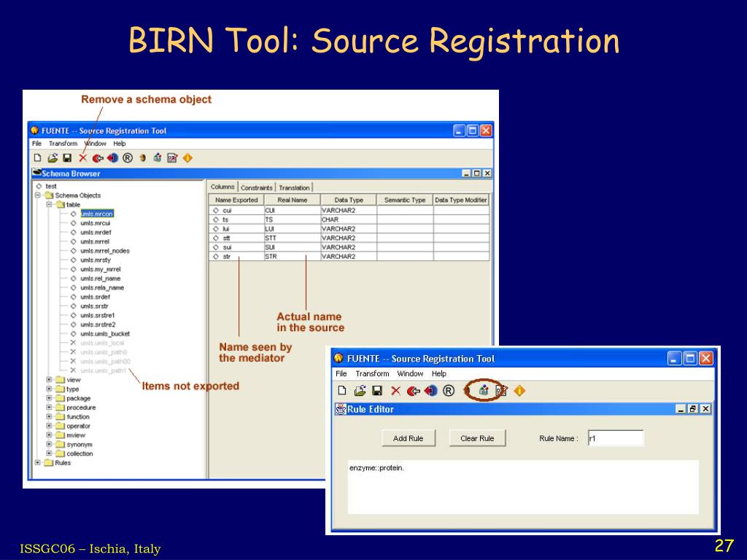Click the Rule Editor internal frame title icon
This screenshot has height=560, width=747.
click(x=341, y=409)
